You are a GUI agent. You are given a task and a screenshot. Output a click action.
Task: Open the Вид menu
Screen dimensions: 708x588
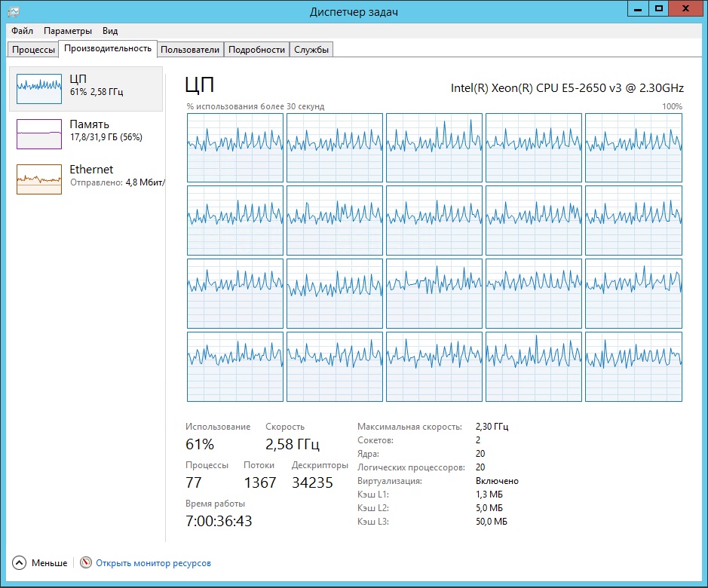tap(110, 31)
